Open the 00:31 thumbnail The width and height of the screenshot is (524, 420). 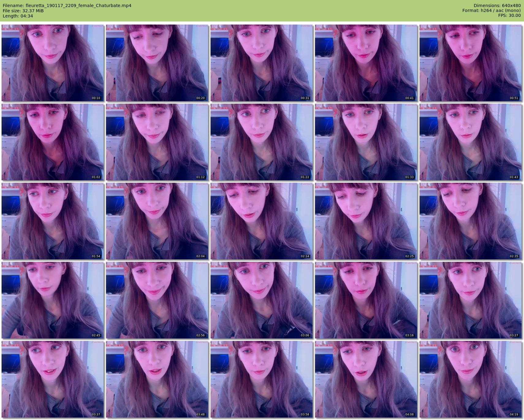[261, 63]
